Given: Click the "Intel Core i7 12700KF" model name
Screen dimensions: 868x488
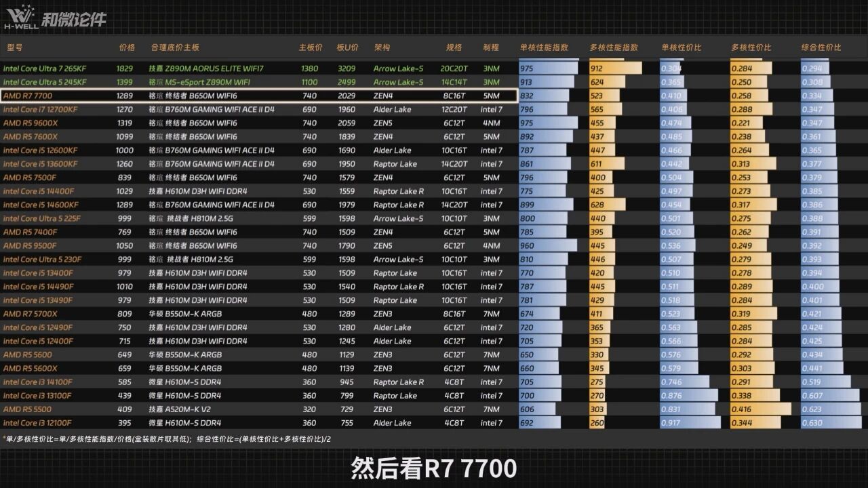Looking at the screenshot, I should [x=40, y=109].
